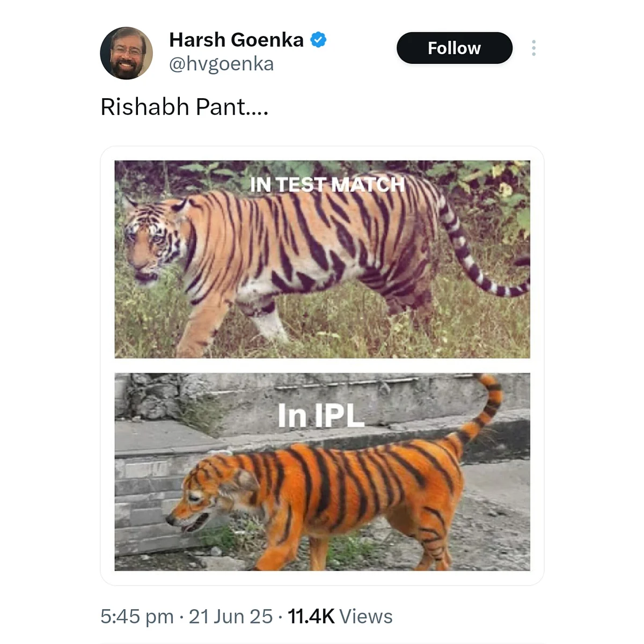This screenshot has height=644, width=644.
Task: Open the 5:45 pm timestamp
Action: pyautogui.click(x=137, y=617)
